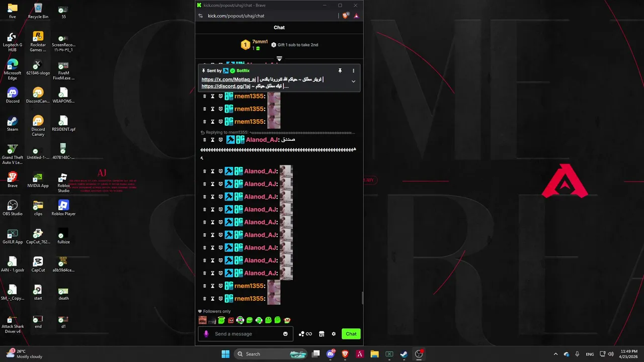Expand pinned message with chevron arrow
The height and width of the screenshot is (362, 644).
353,81
